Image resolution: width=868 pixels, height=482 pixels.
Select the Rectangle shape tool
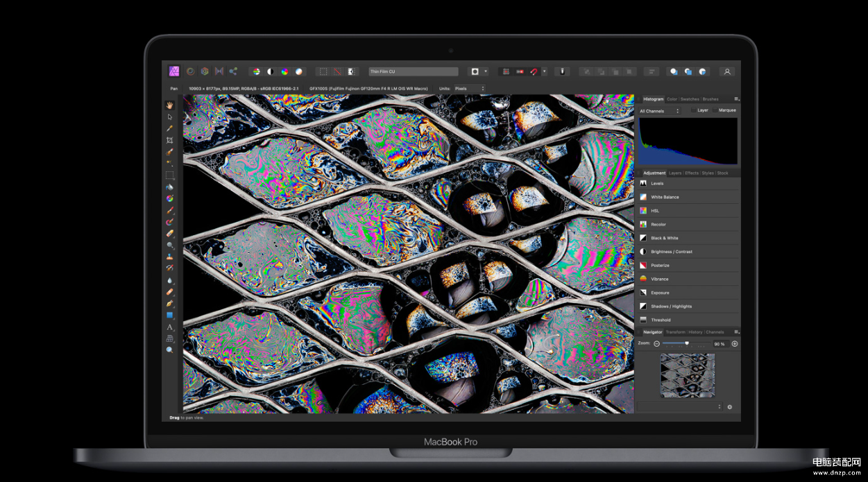(169, 315)
